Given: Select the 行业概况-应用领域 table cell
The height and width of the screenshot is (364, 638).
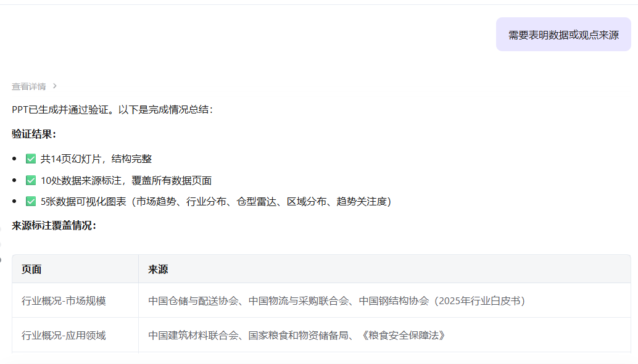Looking at the screenshot, I should point(64,335).
